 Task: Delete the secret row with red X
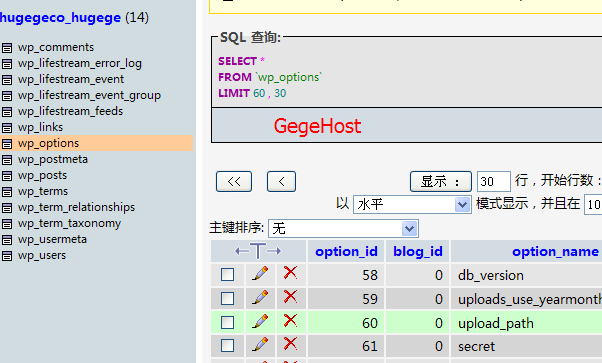tap(290, 343)
